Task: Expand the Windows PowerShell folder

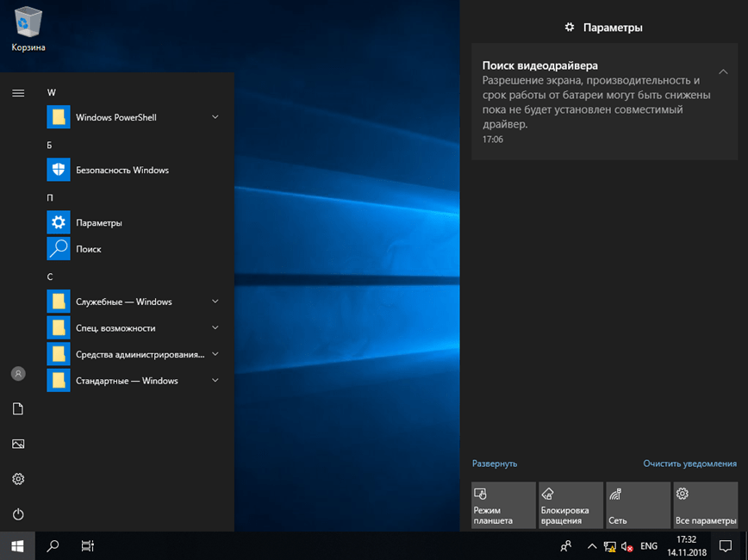Action: pos(215,117)
